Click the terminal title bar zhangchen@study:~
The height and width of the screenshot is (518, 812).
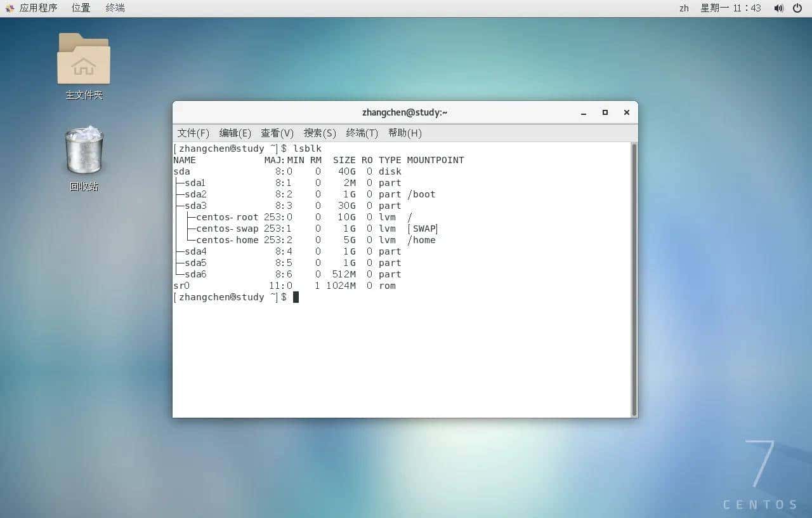tap(405, 112)
